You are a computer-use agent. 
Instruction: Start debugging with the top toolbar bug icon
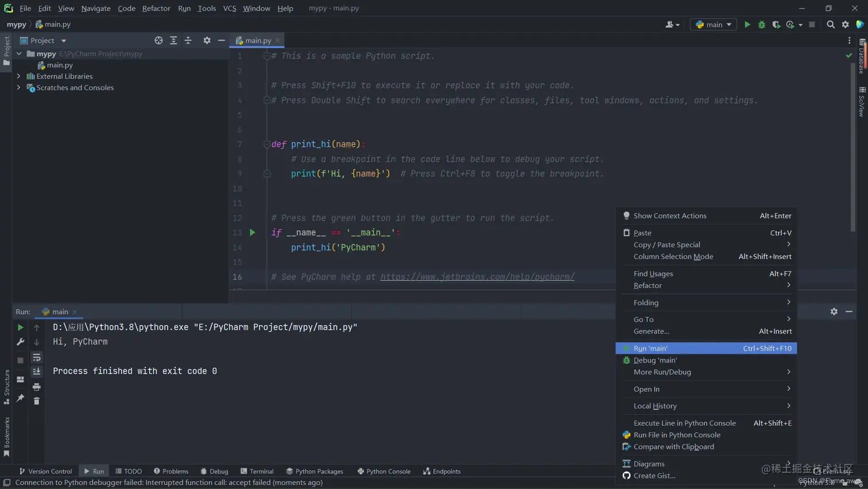(762, 25)
